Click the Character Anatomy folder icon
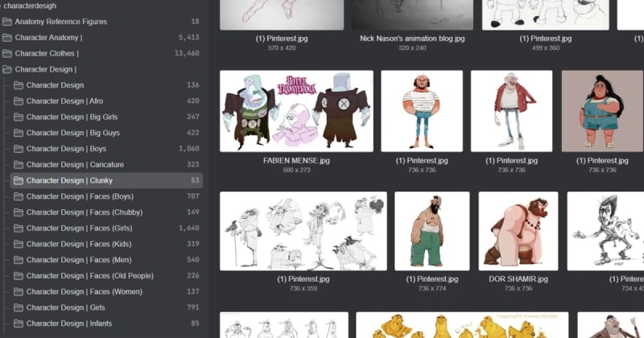This screenshot has height=338, width=644. tap(7, 38)
